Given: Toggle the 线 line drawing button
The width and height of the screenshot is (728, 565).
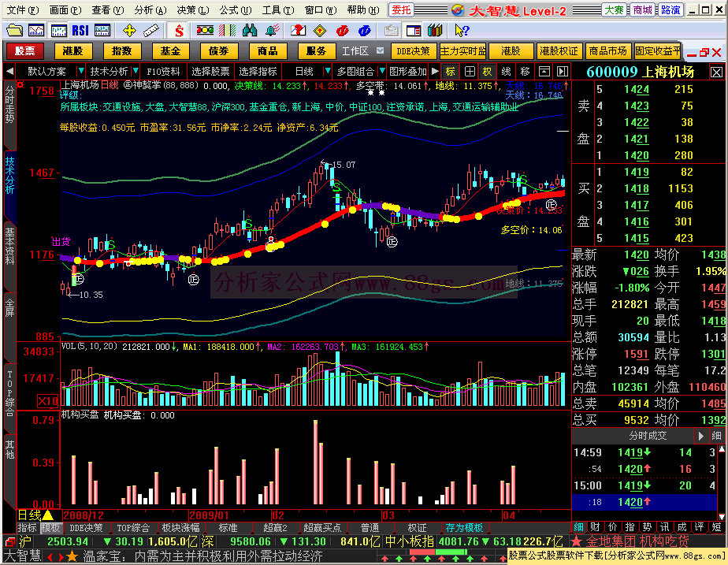Looking at the screenshot, I should 506,72.
